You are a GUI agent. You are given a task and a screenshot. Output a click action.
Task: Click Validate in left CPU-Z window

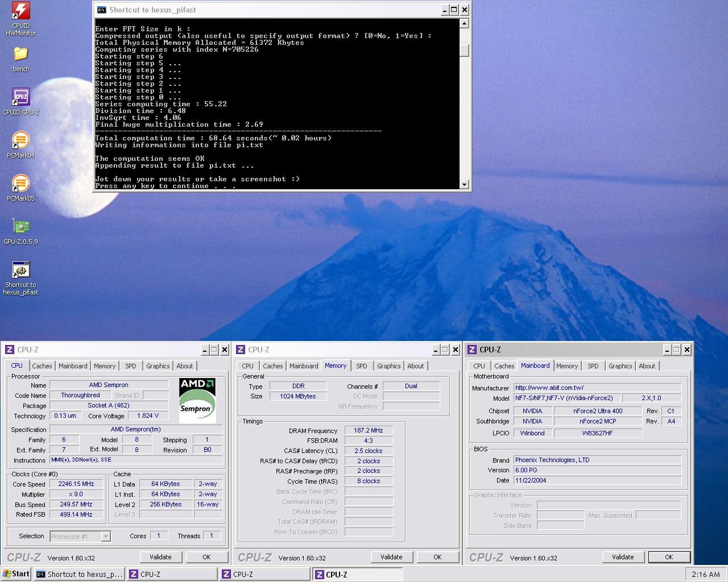[x=160, y=557]
